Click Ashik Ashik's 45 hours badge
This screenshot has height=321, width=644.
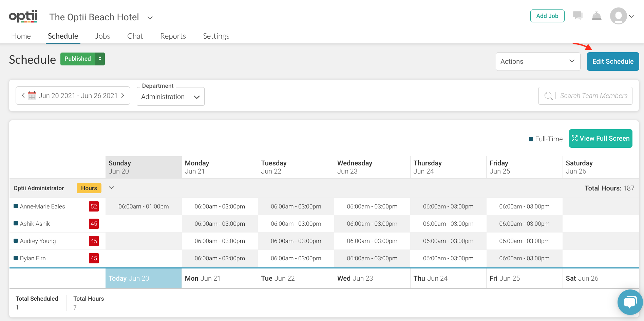pyautogui.click(x=94, y=224)
